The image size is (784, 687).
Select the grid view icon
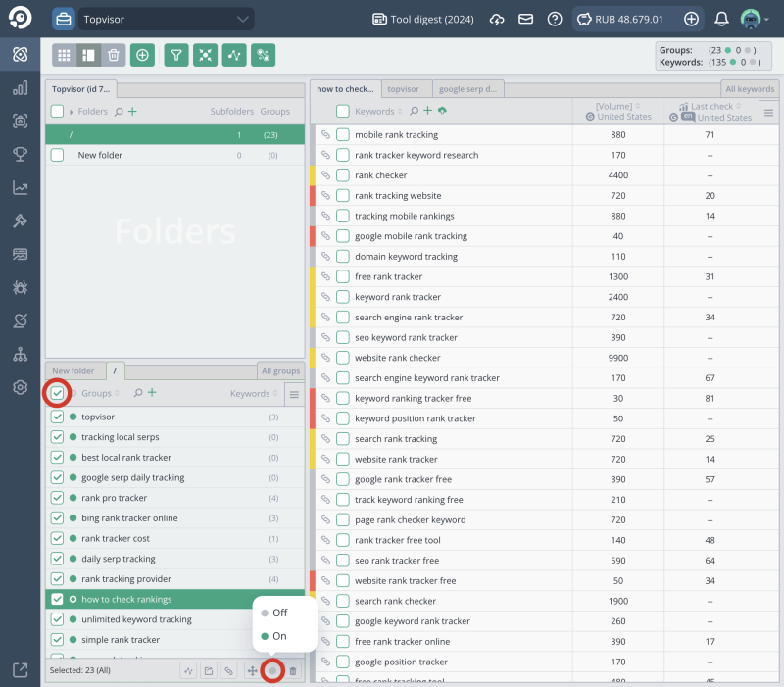click(x=64, y=55)
